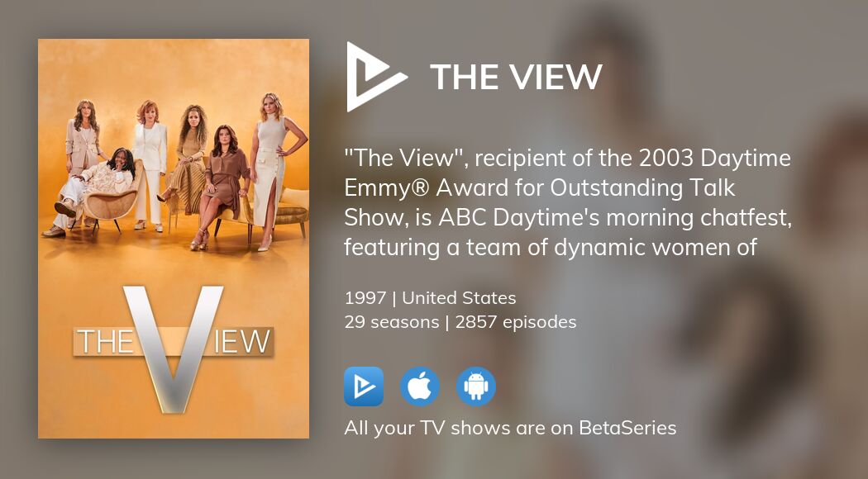868x479 pixels.
Task: Click the BetaSeries triangle logo beside the title
Action: tap(376, 77)
